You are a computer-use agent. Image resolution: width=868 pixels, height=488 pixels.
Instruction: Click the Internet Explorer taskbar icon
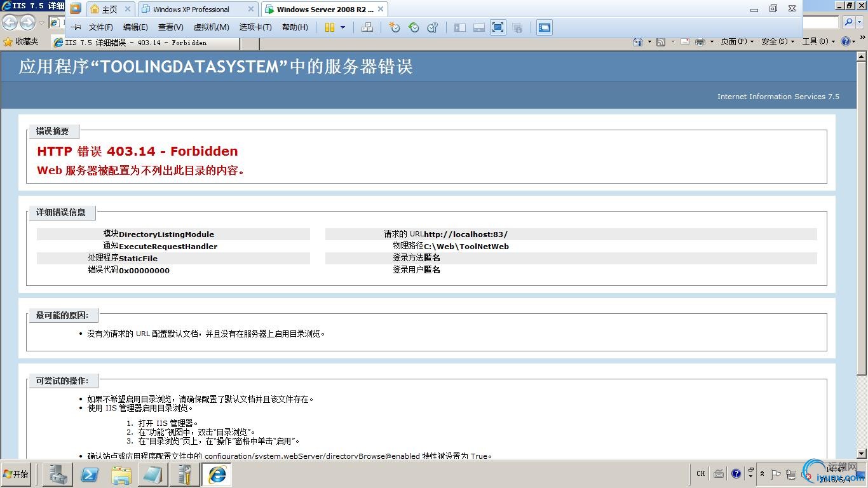217,474
